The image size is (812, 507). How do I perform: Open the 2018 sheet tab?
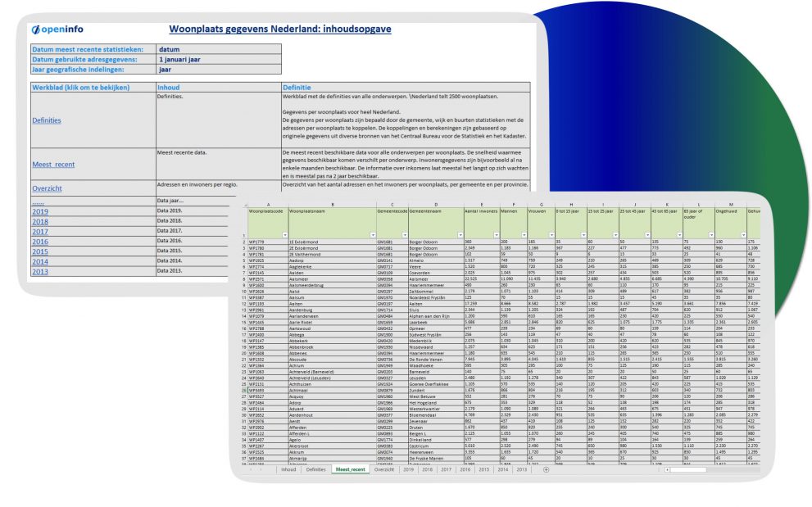[427, 469]
